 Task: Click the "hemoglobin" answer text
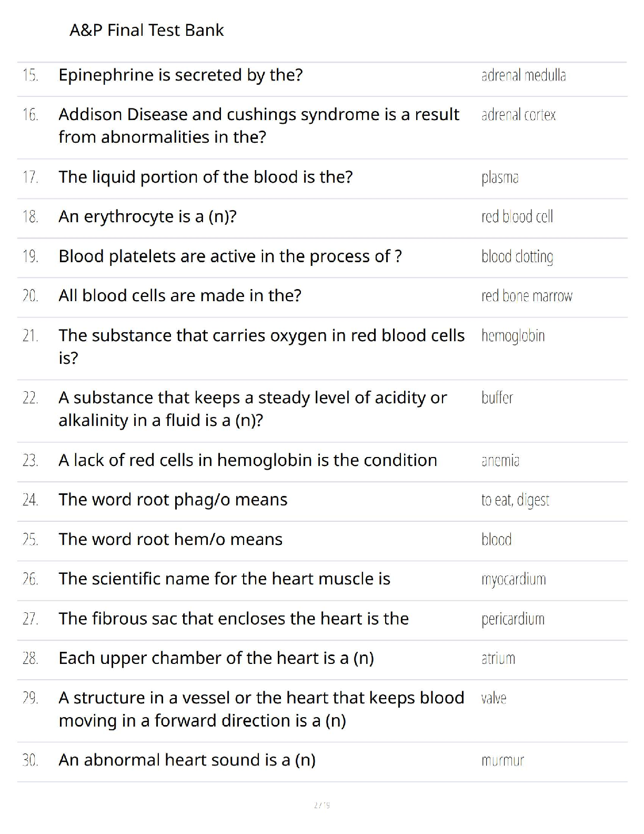coord(513,336)
